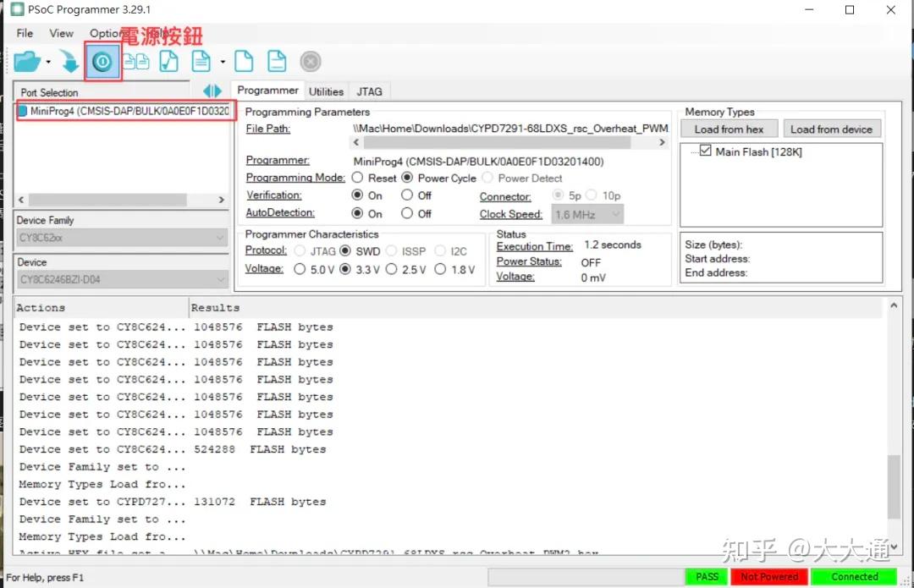The width and height of the screenshot is (914, 588).
Task: Uncheck the Main Flash [128K] checkbox
Action: coord(705,151)
